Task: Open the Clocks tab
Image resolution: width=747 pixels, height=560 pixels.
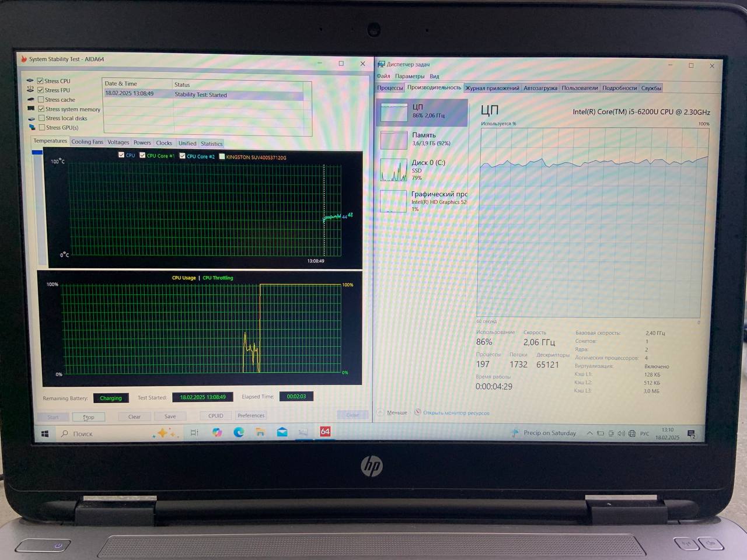Action: tap(164, 143)
